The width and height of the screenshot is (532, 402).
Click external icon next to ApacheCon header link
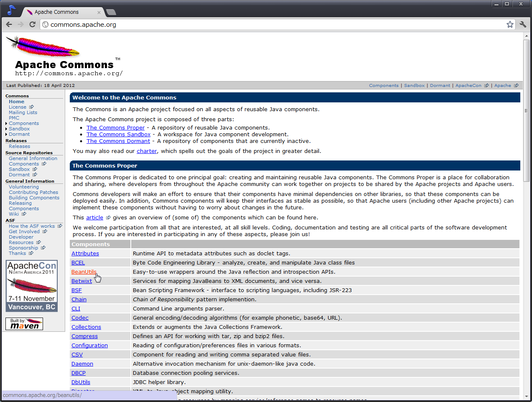[486, 86]
